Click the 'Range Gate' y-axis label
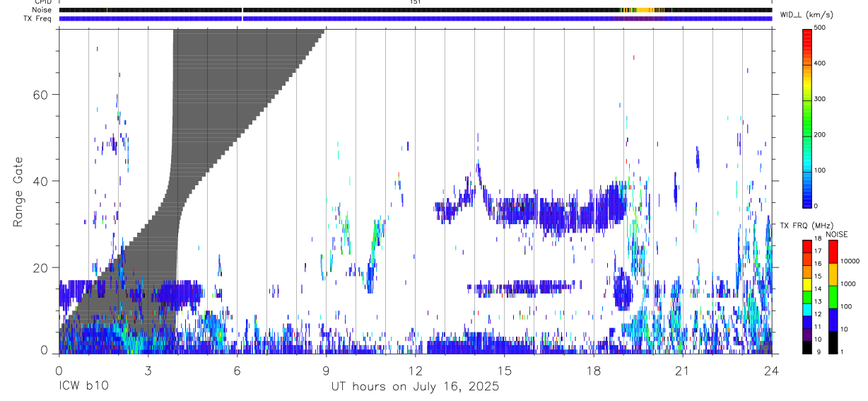868x401 pixels. tap(17, 192)
